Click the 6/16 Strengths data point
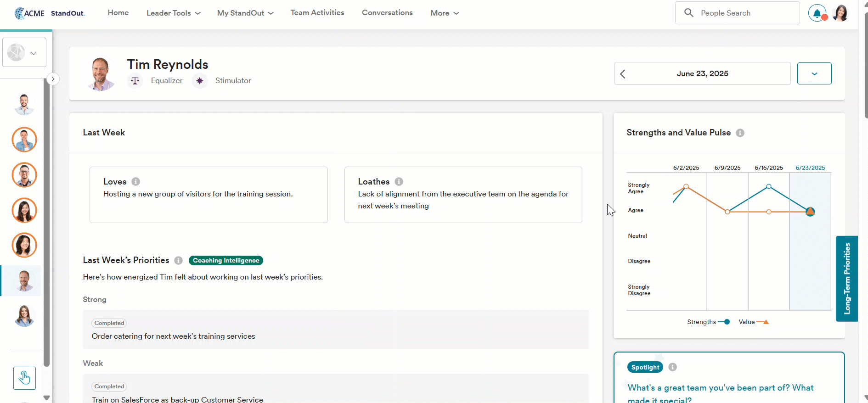 (x=769, y=186)
